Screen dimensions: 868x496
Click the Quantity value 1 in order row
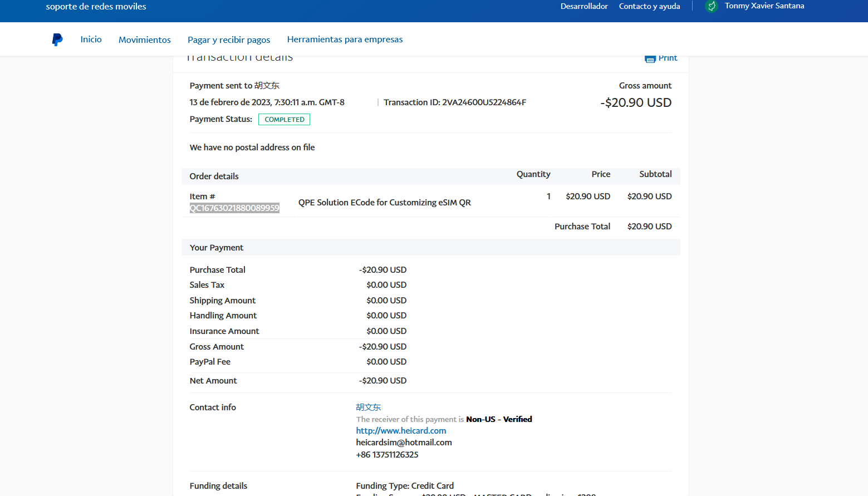click(548, 197)
